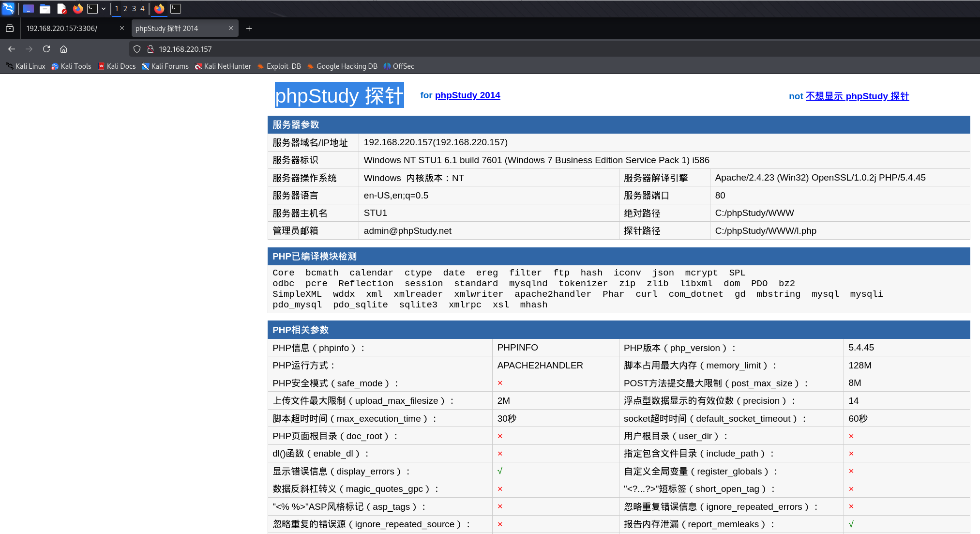The height and width of the screenshot is (534, 980).
Task: Open the file manager from panel
Action: [45, 8]
